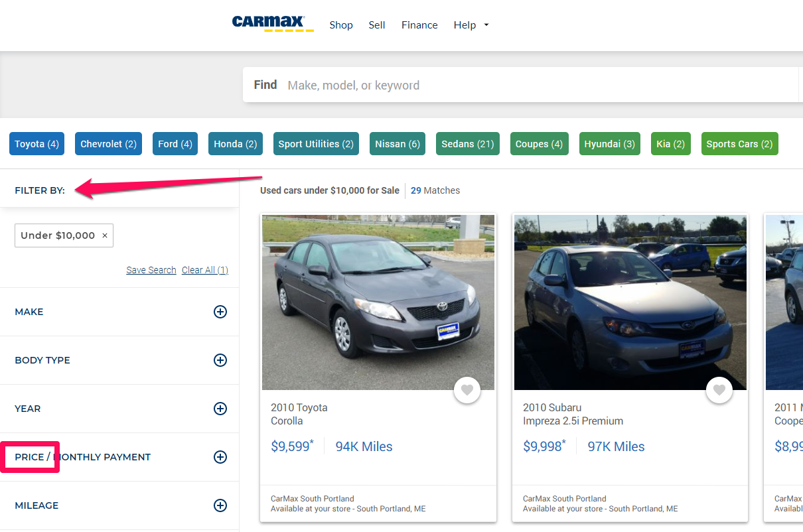The image size is (803, 532).
Task: Open the 2010 Subaru Impreza 2.5i Premium title
Action: click(x=573, y=414)
